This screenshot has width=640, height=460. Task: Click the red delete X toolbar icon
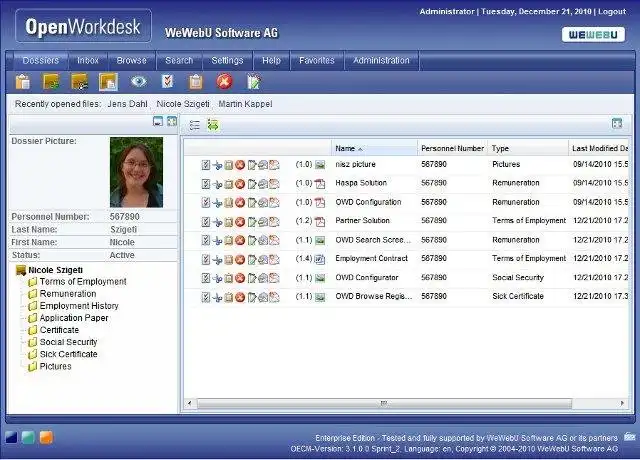(x=224, y=82)
